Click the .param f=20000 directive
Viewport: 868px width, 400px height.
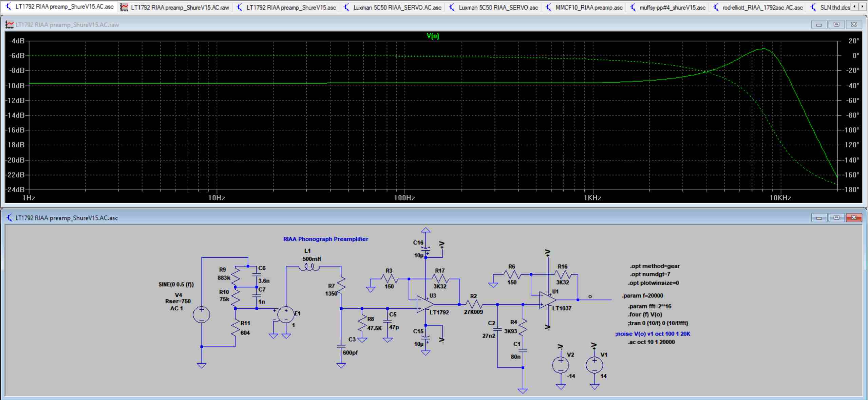point(642,295)
